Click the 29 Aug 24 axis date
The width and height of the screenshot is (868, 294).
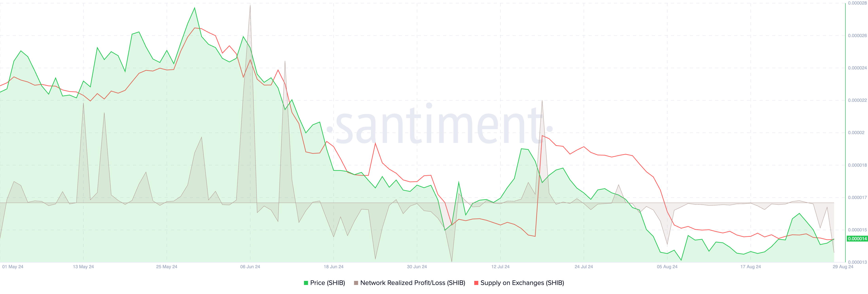(x=843, y=267)
